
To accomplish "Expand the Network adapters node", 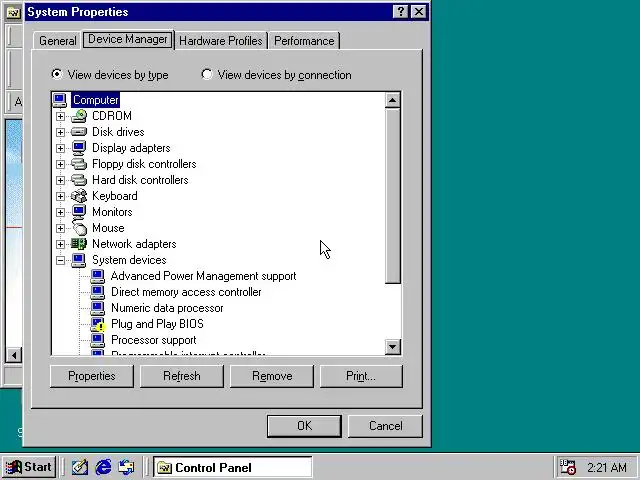I will coord(60,244).
